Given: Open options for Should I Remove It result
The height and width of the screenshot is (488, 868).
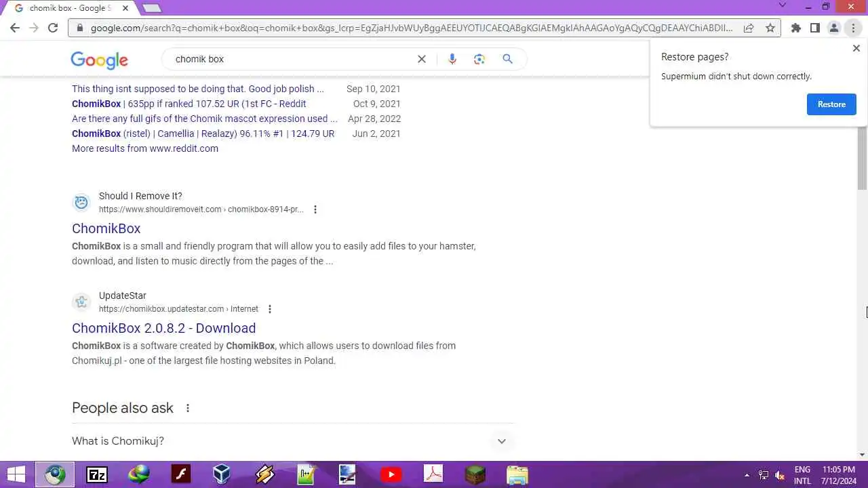Looking at the screenshot, I should point(315,209).
